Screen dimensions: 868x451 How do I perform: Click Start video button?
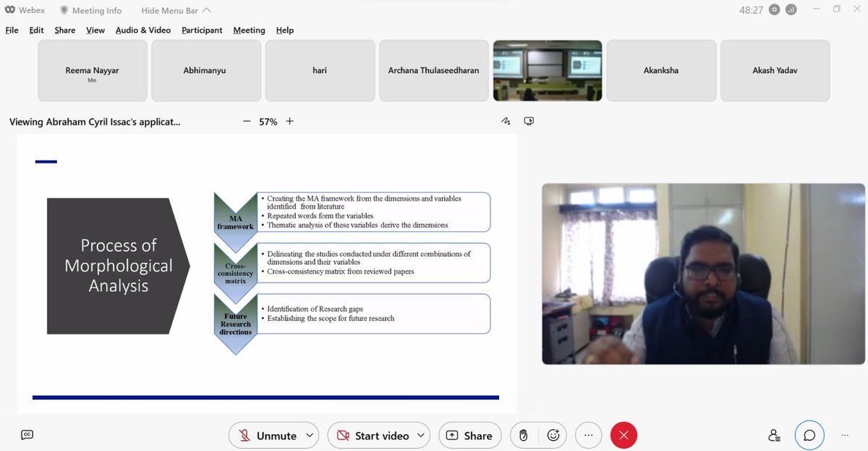tap(373, 435)
